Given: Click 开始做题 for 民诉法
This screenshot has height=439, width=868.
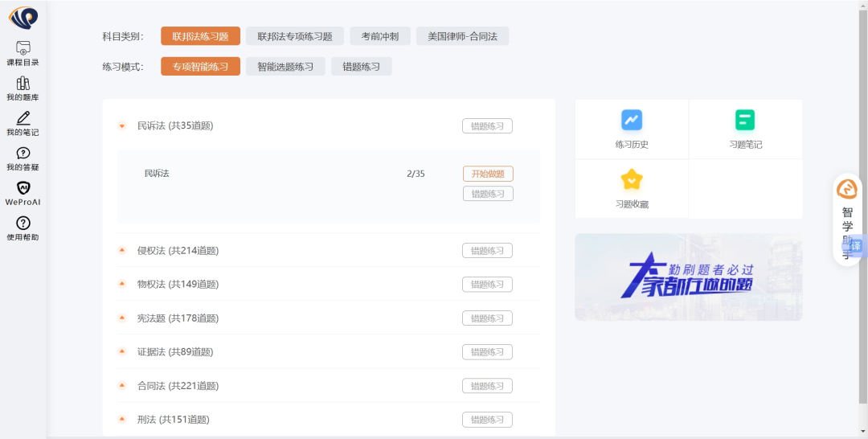Looking at the screenshot, I should click(x=489, y=174).
